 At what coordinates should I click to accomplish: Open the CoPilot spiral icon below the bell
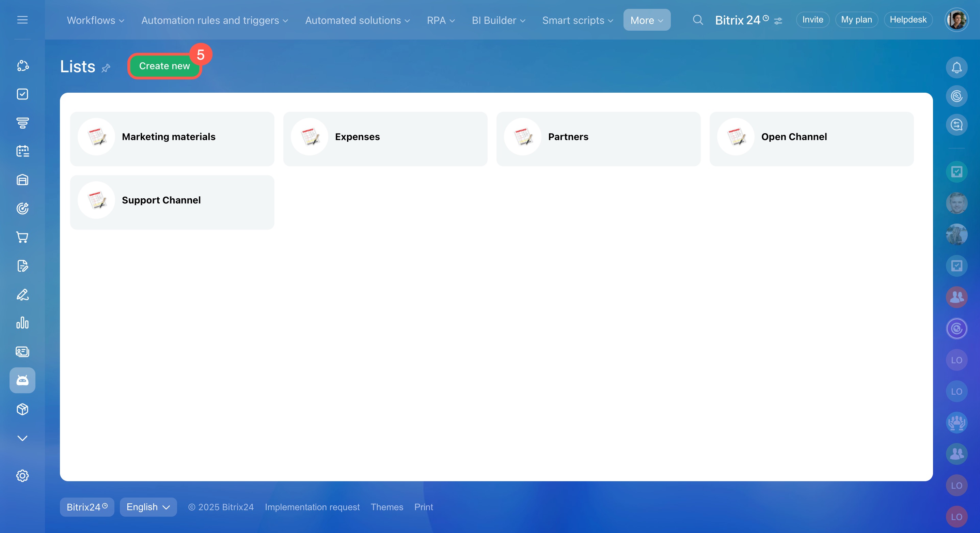pos(957,96)
